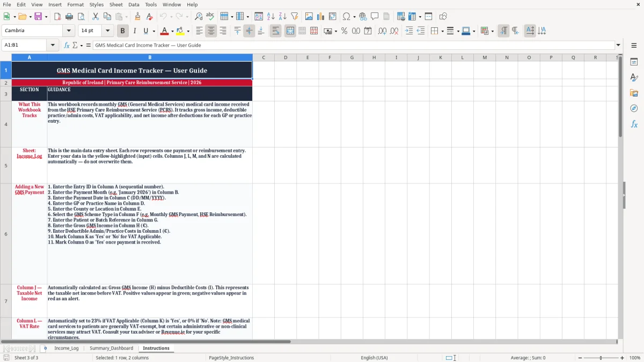This screenshot has width=644, height=362.
Task: Click the yellow Background Color swatch
Action: pyautogui.click(x=180, y=31)
